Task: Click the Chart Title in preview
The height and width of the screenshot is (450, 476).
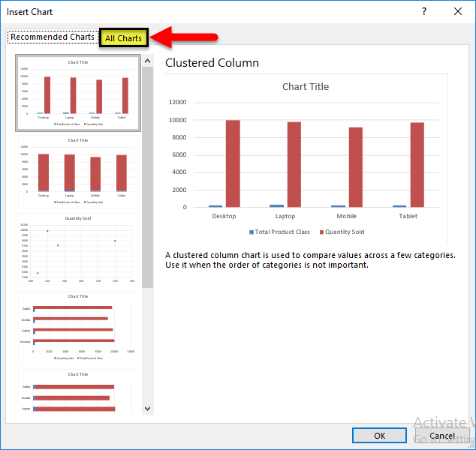Action: pyautogui.click(x=306, y=87)
